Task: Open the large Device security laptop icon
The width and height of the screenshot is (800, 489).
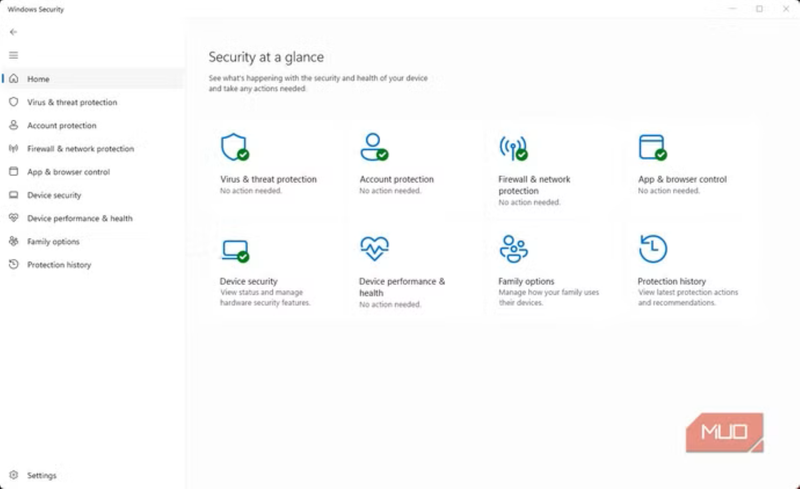Action: (236, 251)
